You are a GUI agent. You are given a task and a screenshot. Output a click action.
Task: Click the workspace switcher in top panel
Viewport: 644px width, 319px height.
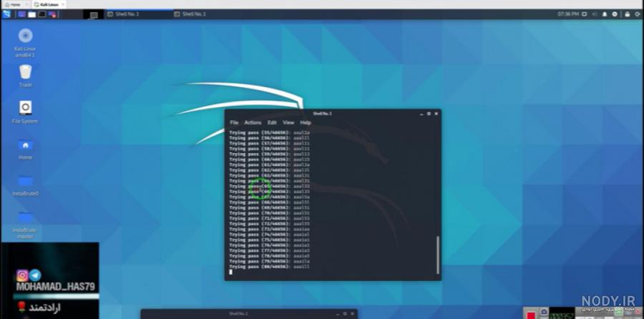pos(94,15)
